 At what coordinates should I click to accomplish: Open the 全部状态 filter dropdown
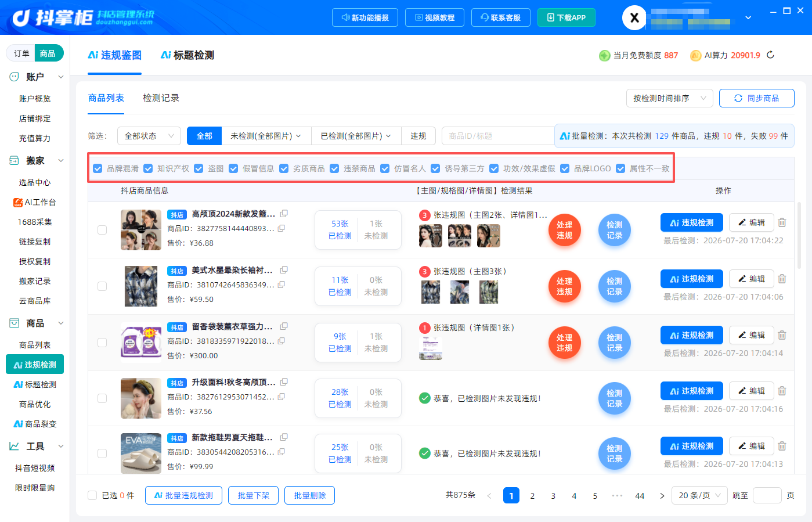(149, 136)
